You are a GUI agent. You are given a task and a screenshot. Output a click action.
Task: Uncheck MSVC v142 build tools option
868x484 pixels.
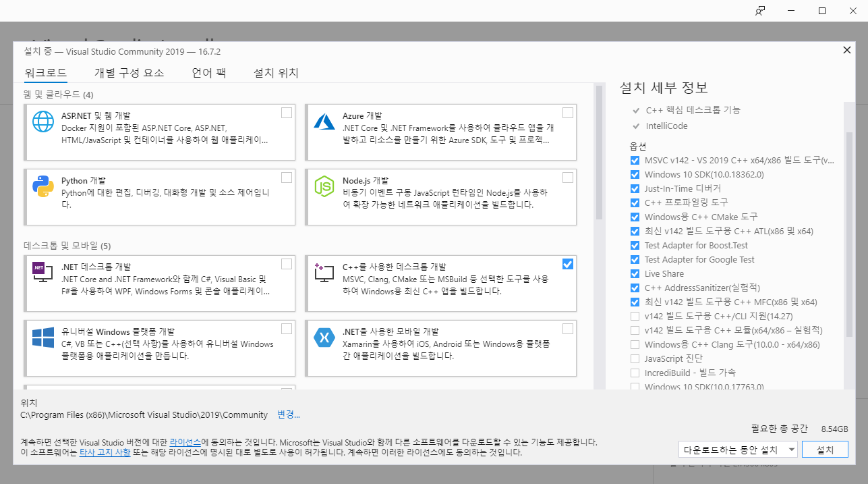[635, 161]
